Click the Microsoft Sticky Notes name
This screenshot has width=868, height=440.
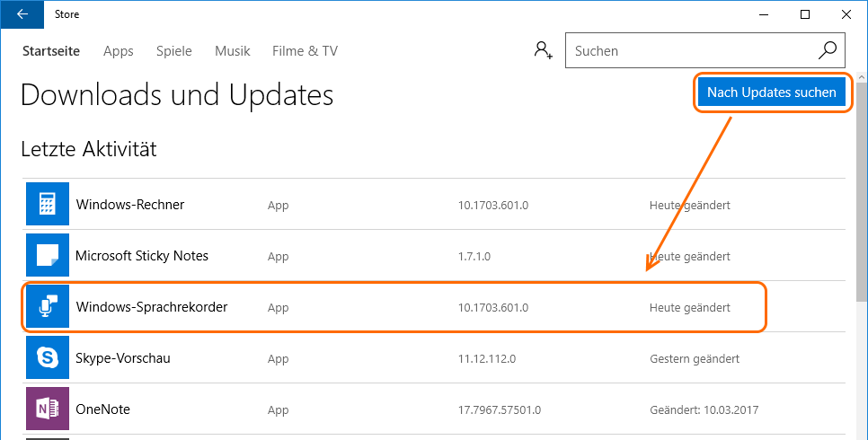pyautogui.click(x=142, y=256)
